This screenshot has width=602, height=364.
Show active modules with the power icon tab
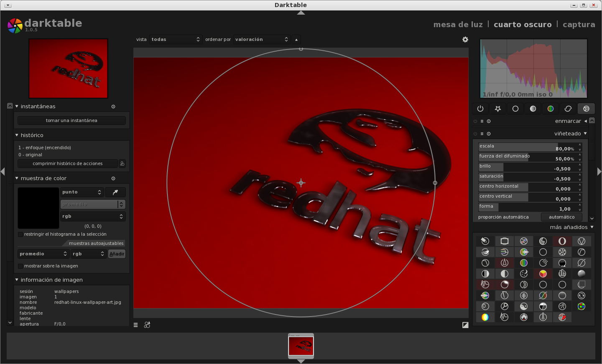click(480, 109)
